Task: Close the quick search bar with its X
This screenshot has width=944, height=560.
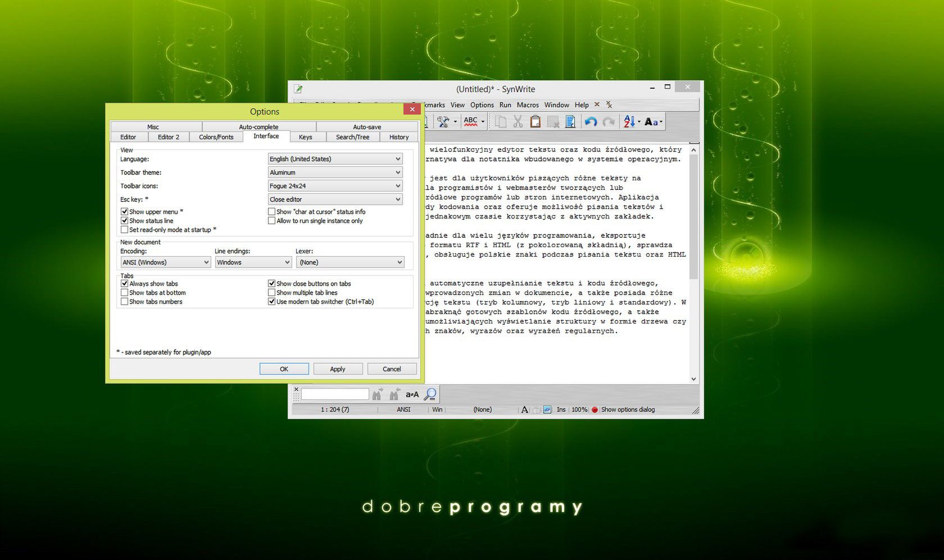Action: 296,389
